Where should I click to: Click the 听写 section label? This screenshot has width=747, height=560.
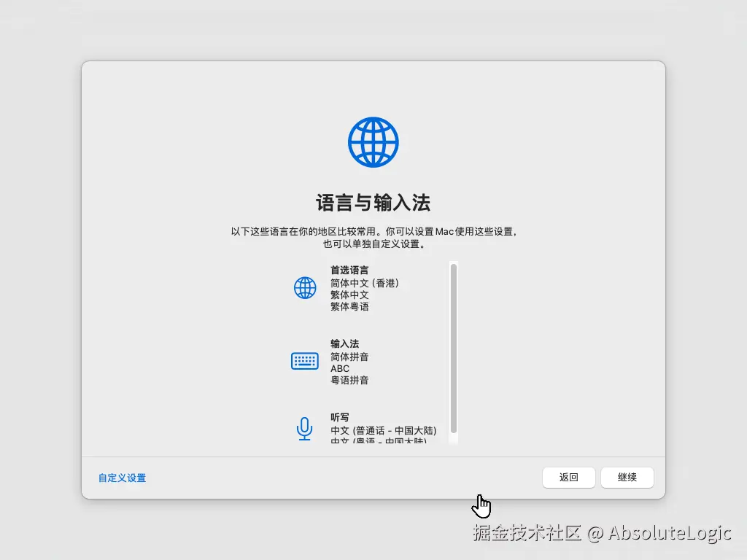tap(340, 417)
